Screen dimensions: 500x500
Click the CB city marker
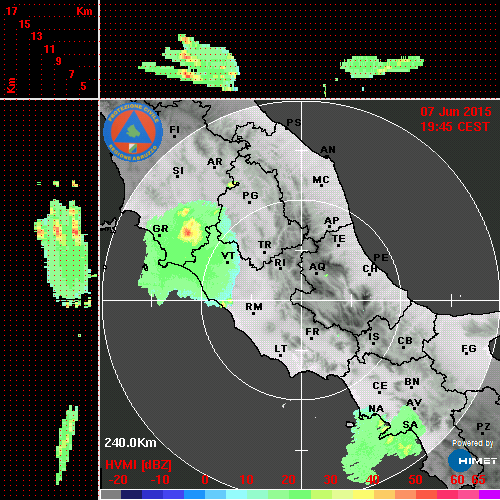[x=405, y=342]
